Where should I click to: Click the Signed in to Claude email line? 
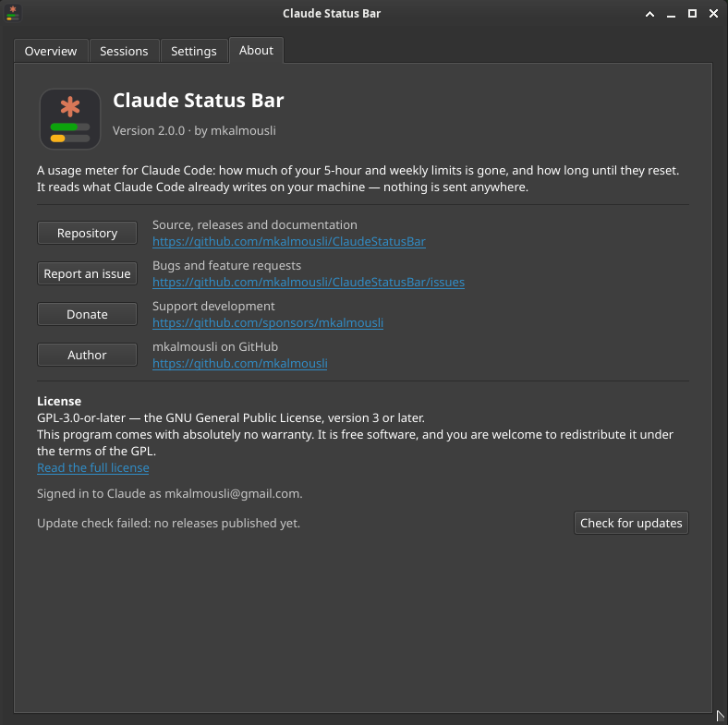(169, 493)
